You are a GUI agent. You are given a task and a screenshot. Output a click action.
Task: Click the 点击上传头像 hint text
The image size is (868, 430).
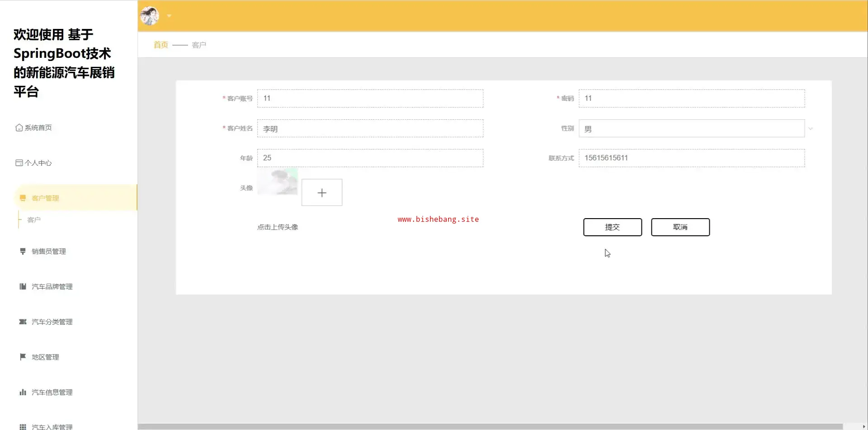tap(278, 227)
